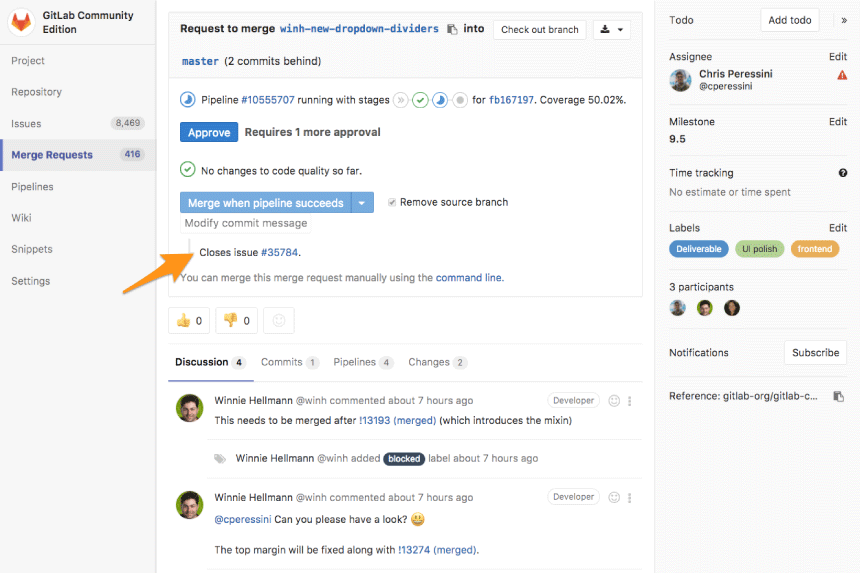The width and height of the screenshot is (860, 573).
Task: Click first participant avatar
Action: click(678, 308)
